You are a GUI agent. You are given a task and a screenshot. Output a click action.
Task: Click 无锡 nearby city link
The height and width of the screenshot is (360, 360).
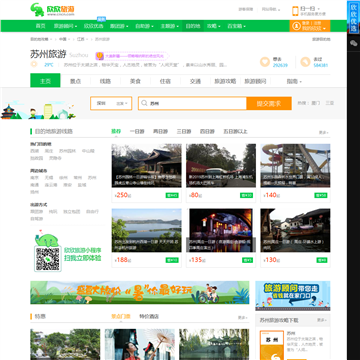(x=49, y=178)
